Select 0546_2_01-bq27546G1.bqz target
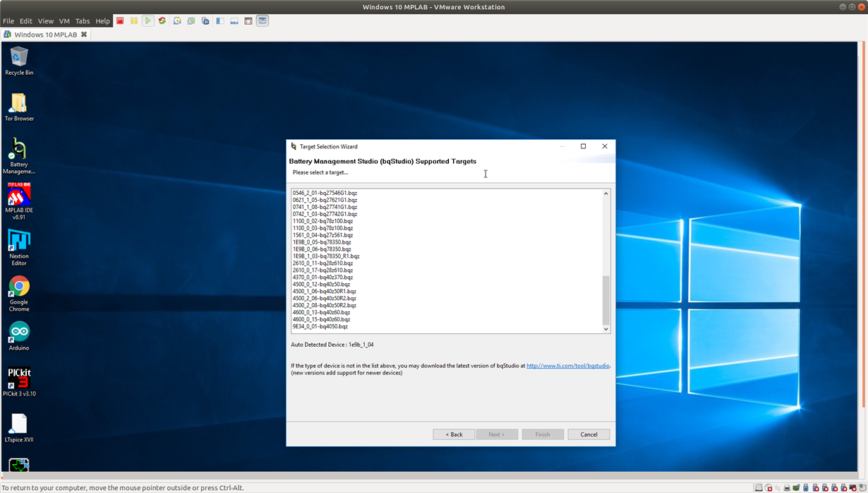This screenshot has height=493, width=868. tap(325, 193)
